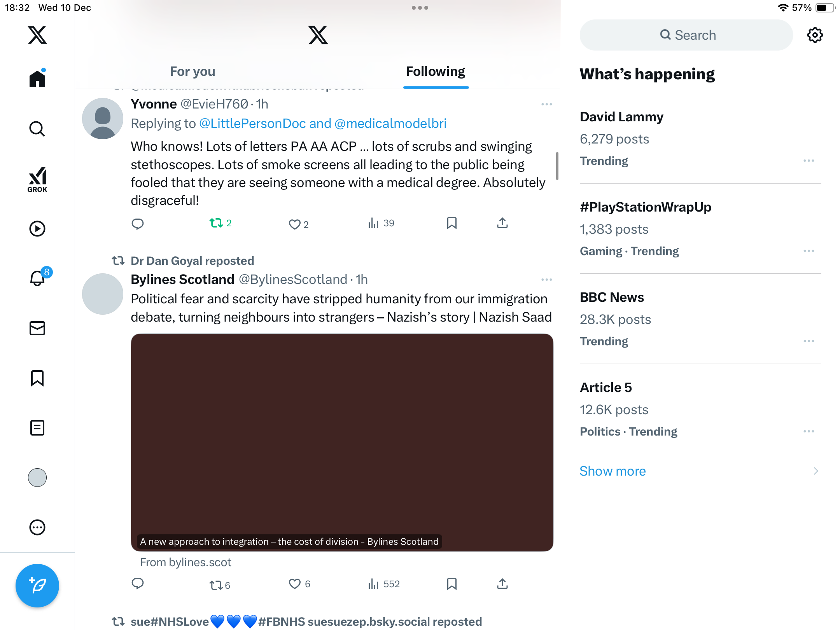
Task: Open the sidebar Bookmarks icon
Action: point(37,378)
